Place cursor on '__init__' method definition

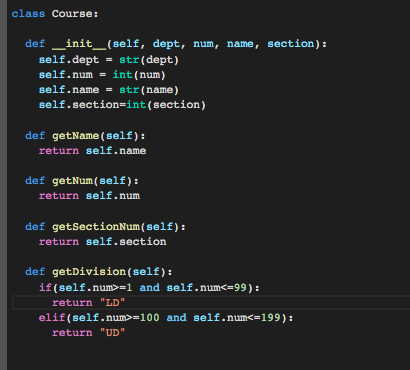(x=176, y=44)
